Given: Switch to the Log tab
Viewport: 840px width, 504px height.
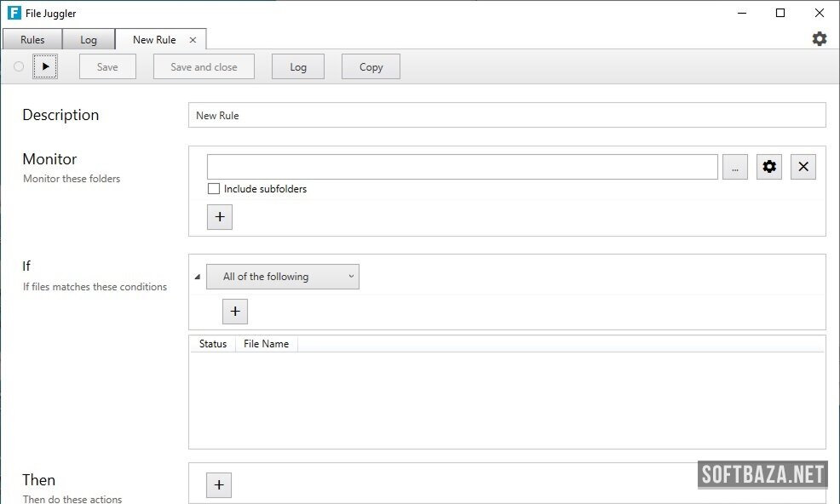Looking at the screenshot, I should tap(89, 40).
